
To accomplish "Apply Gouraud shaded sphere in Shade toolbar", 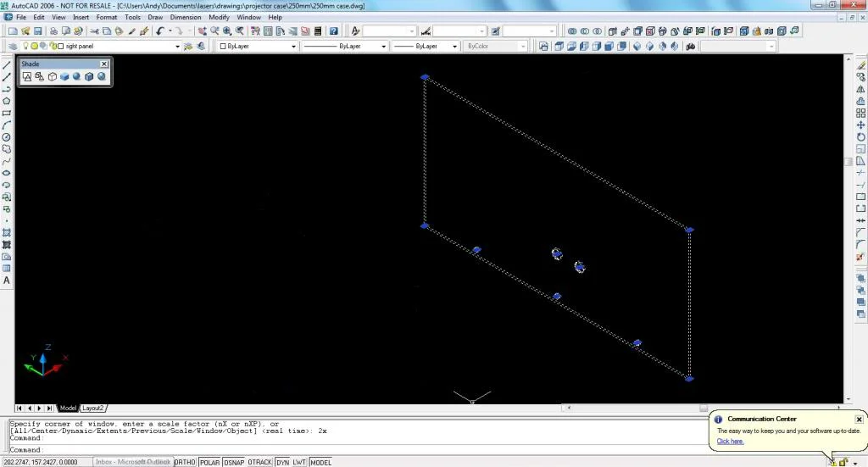I will pos(77,76).
